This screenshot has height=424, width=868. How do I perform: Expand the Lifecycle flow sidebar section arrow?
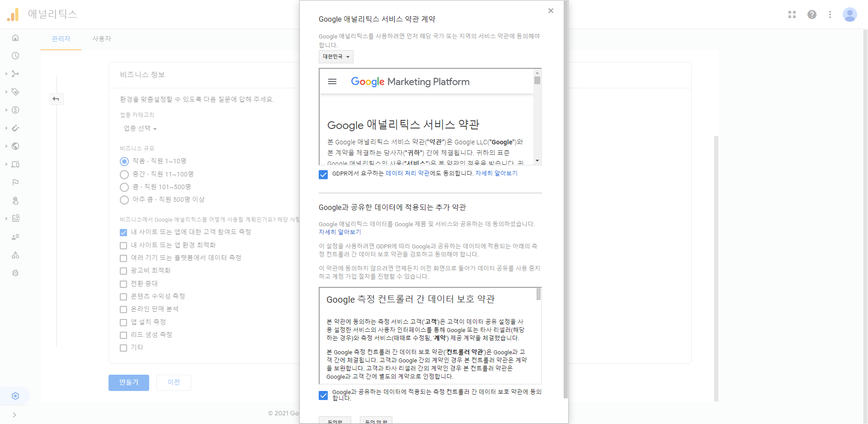point(6,74)
